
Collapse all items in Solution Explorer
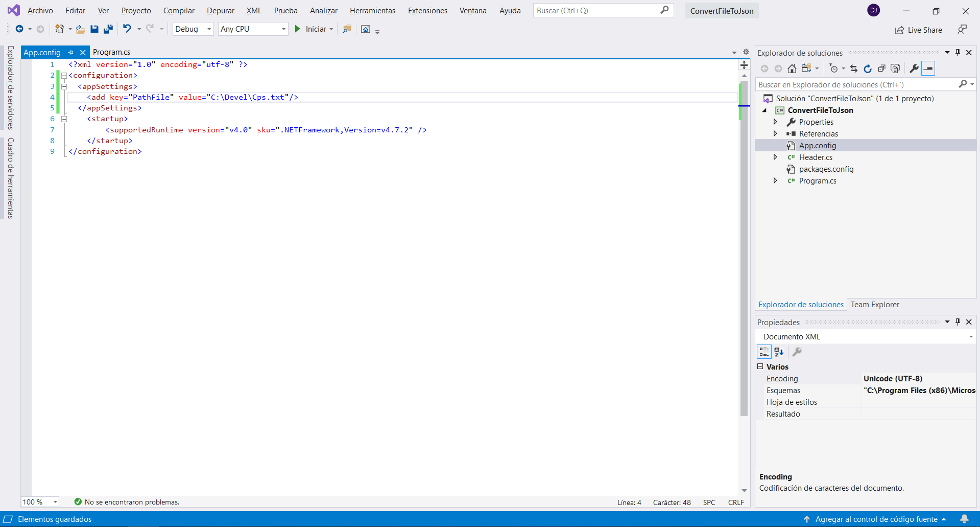(881, 68)
